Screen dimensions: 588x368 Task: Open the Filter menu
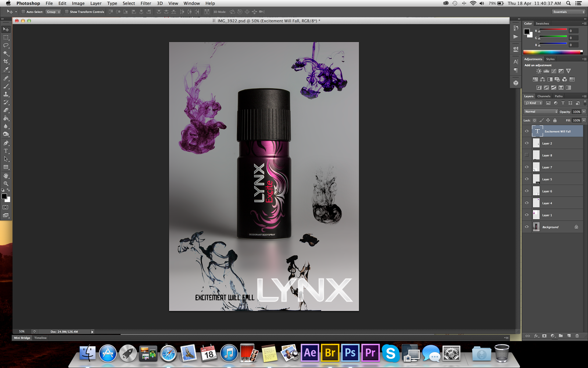click(x=146, y=3)
